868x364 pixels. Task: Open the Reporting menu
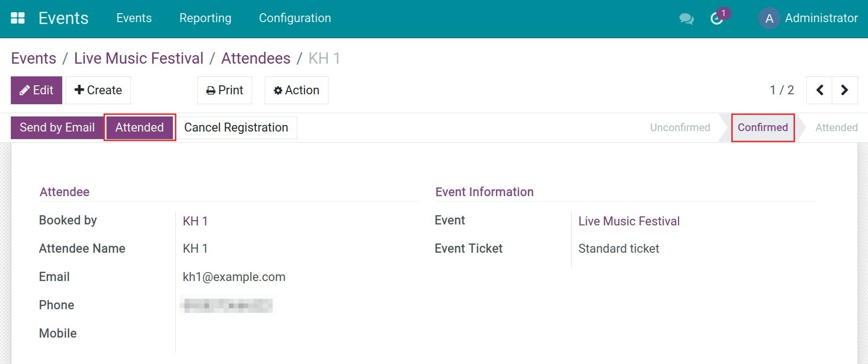205,18
